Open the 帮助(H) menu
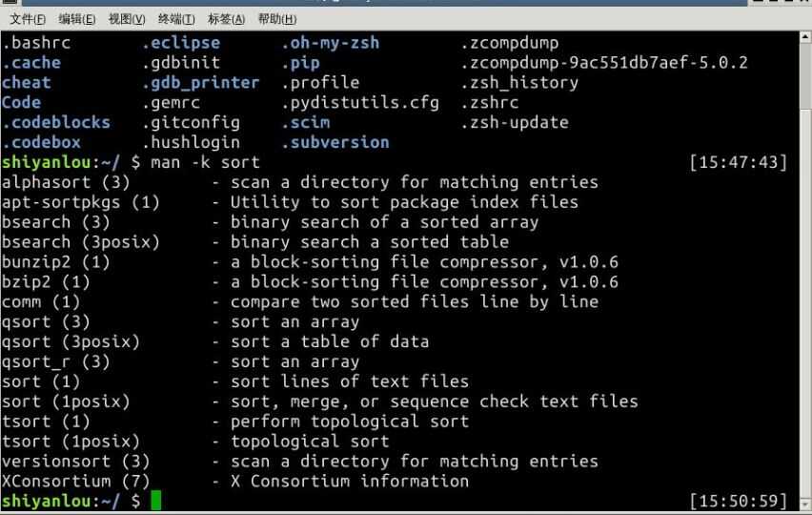This screenshot has width=812, height=515. tap(277, 19)
